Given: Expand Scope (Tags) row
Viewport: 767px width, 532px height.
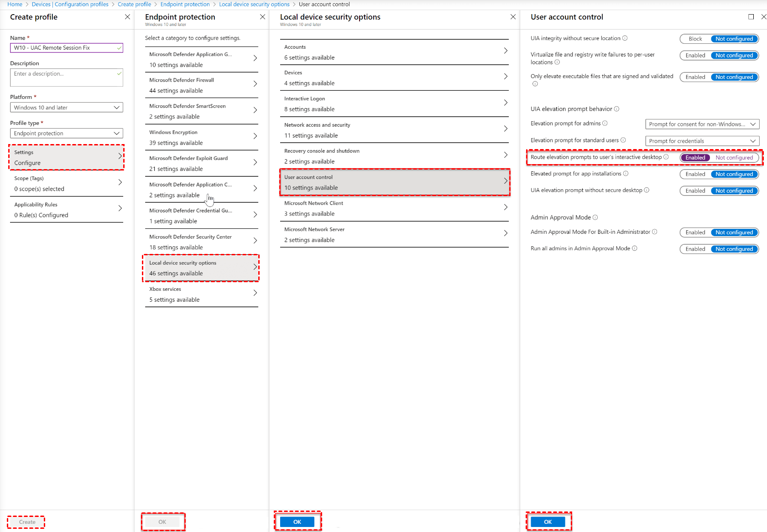Looking at the screenshot, I should pyautogui.click(x=67, y=183).
